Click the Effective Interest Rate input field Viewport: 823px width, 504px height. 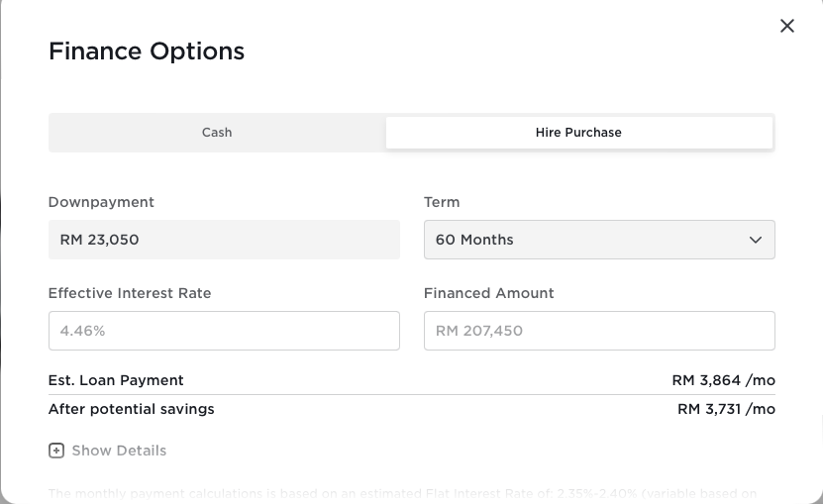224,331
